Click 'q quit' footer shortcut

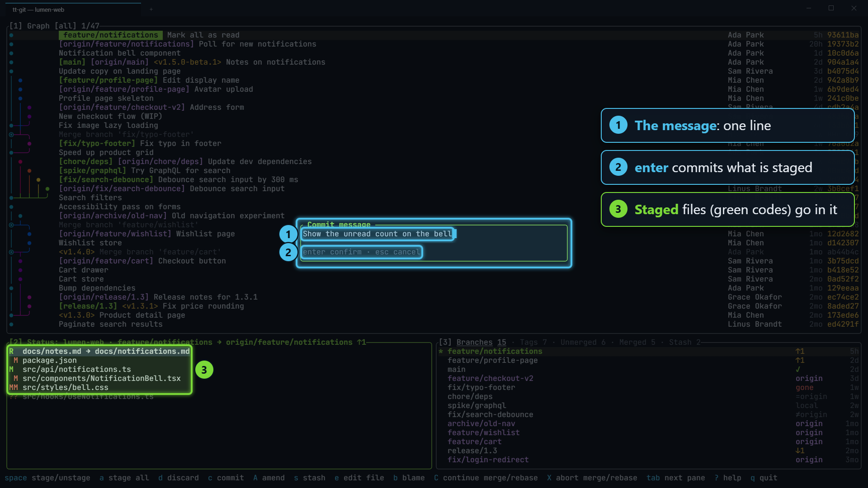pos(764,478)
